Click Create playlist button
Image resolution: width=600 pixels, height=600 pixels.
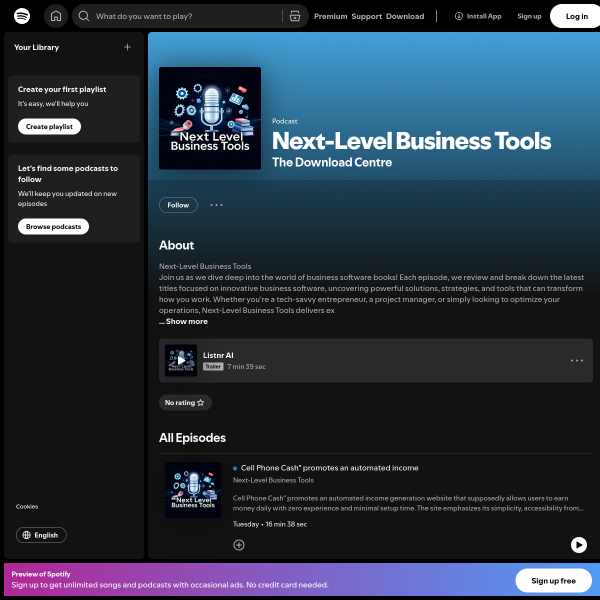[x=49, y=127]
